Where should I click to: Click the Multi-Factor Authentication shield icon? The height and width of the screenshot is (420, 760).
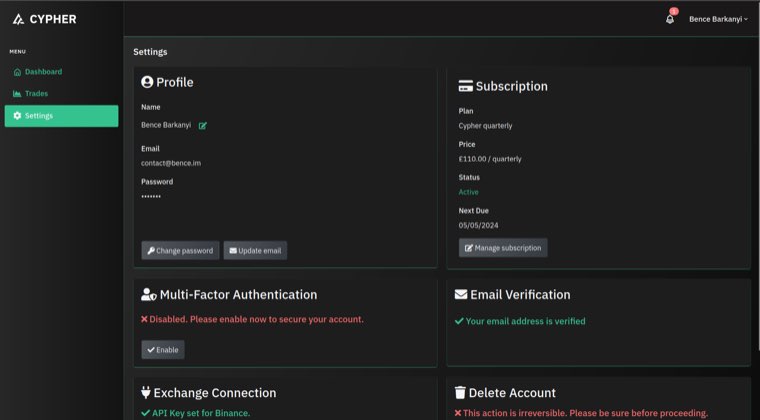148,295
